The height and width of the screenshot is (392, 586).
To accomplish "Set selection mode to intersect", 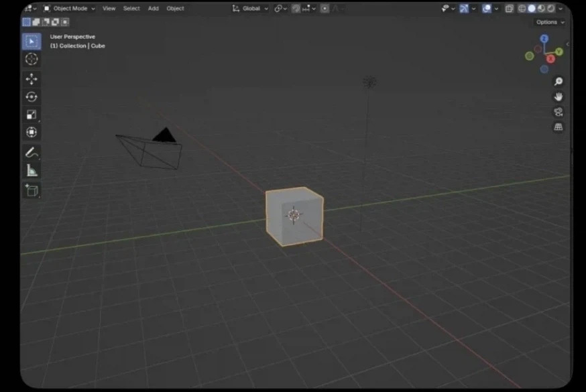I will pos(65,22).
